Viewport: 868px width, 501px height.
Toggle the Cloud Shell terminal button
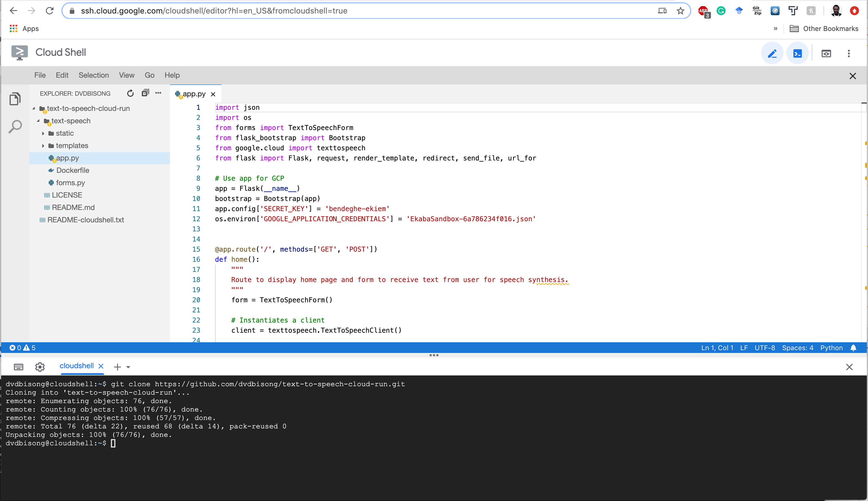(x=797, y=53)
